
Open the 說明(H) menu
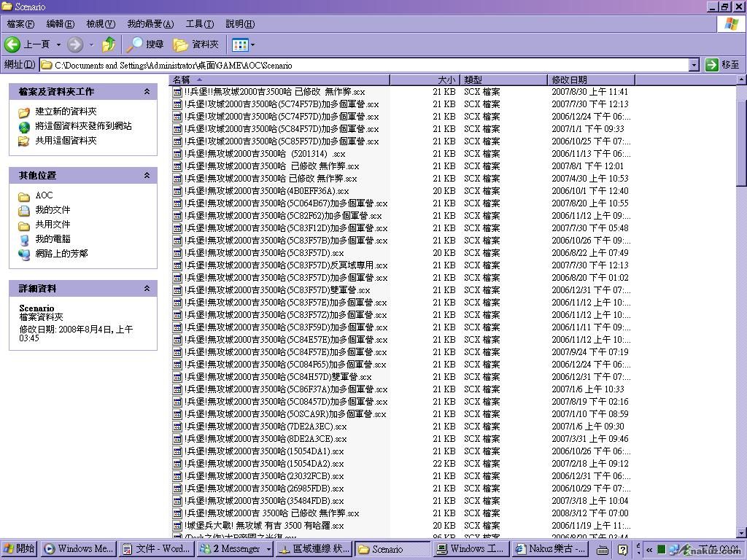(240, 24)
